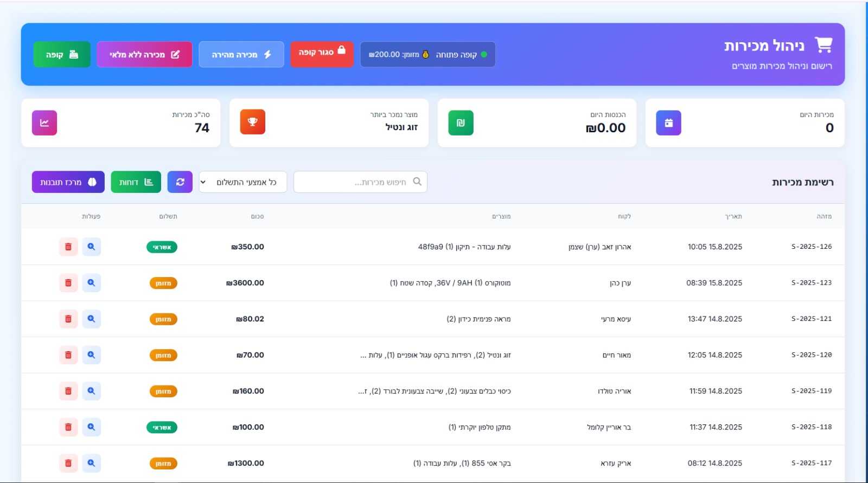Open magnifier details for sale S-2025-121
This screenshot has width=868, height=483.
[91, 319]
